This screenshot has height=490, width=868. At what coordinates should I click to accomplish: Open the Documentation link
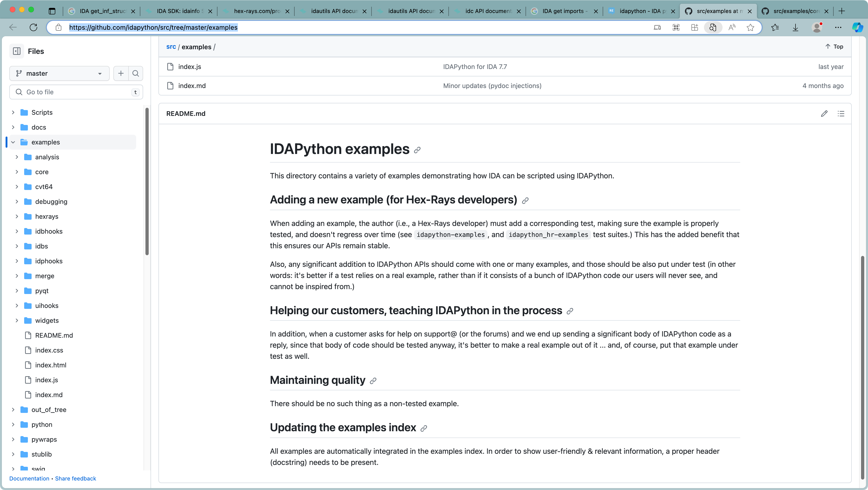(29, 479)
